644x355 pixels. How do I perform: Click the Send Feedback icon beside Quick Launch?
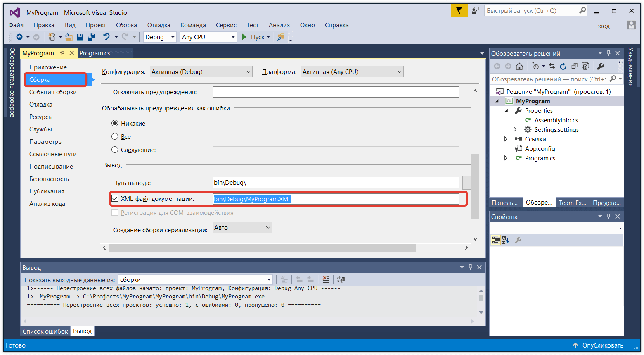pos(476,11)
